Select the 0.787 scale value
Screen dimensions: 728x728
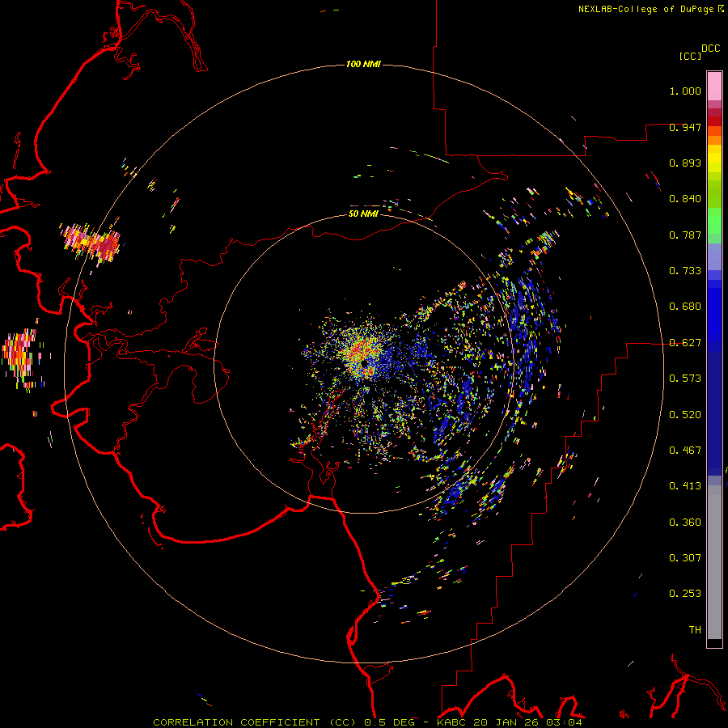(x=685, y=235)
